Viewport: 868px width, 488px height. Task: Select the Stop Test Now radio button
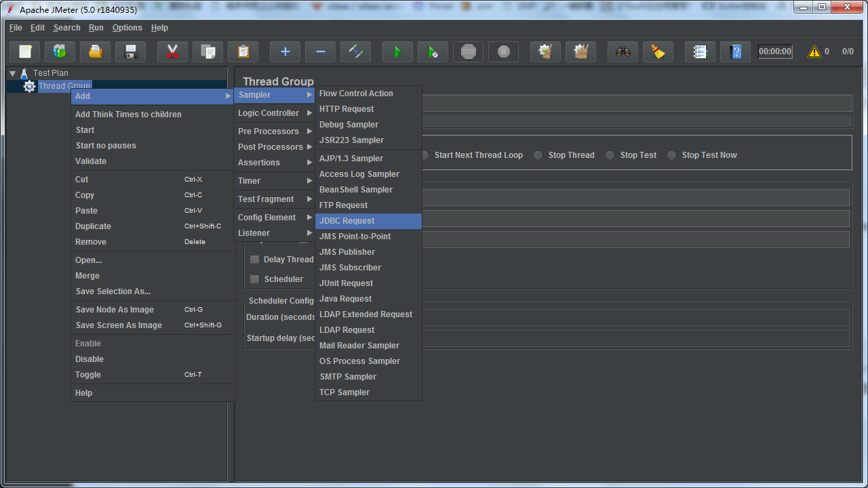point(672,155)
